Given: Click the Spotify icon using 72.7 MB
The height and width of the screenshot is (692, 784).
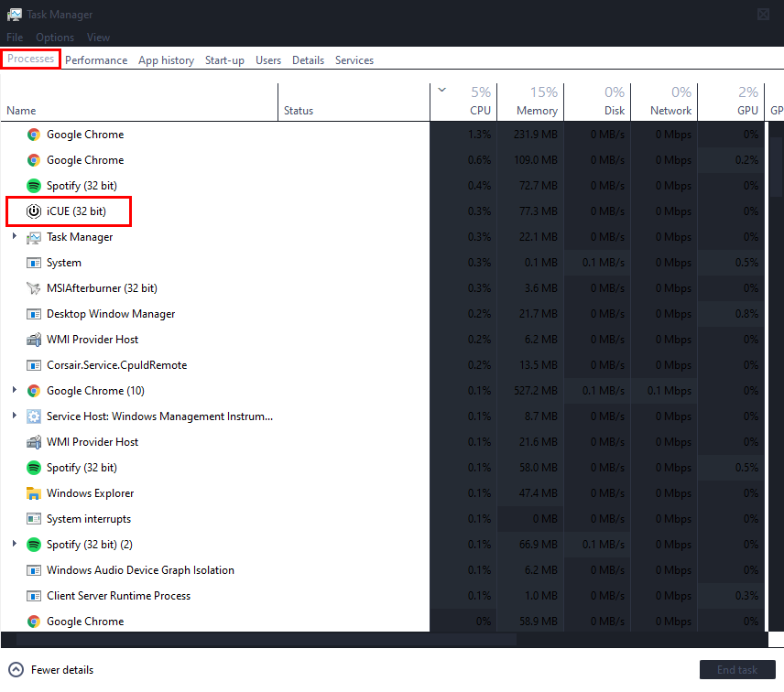Looking at the screenshot, I should click(34, 186).
